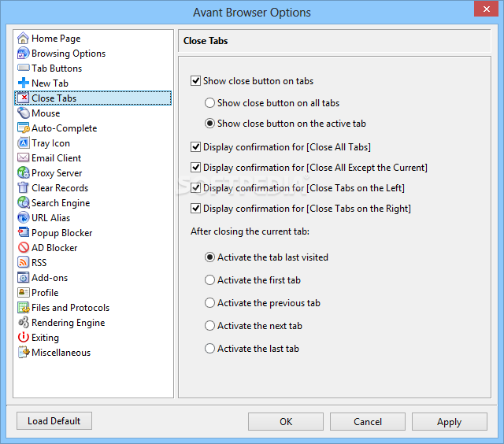This screenshot has height=444, width=504.
Task: Click the red X Close Tabs icon
Action: (x=23, y=98)
